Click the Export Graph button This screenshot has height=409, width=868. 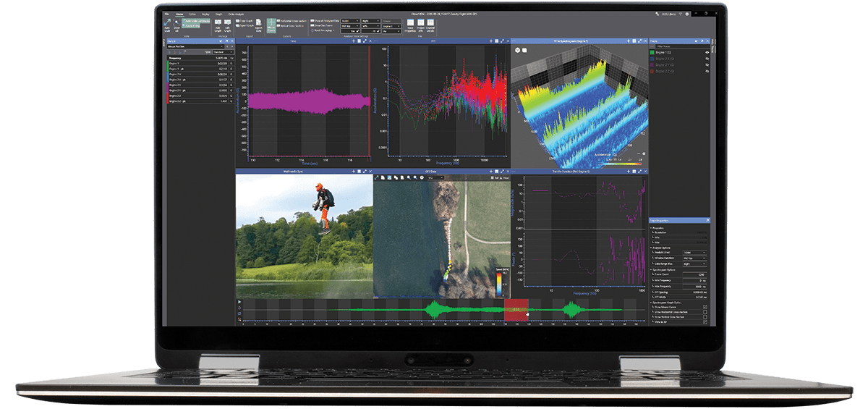coord(244,25)
